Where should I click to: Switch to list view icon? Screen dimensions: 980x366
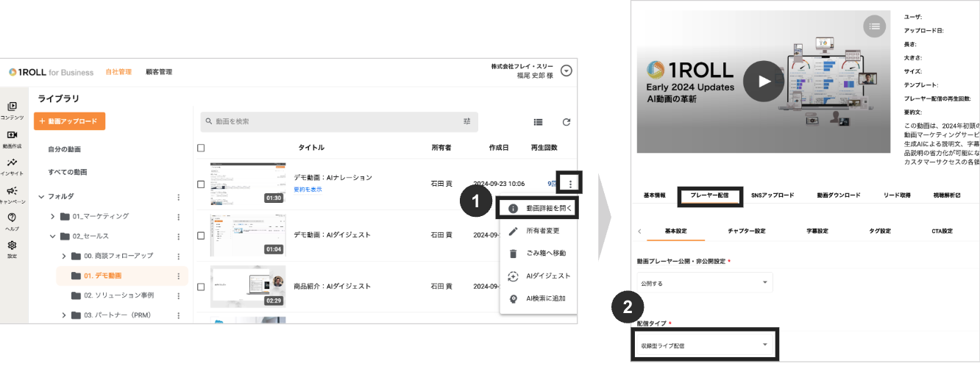click(x=538, y=122)
